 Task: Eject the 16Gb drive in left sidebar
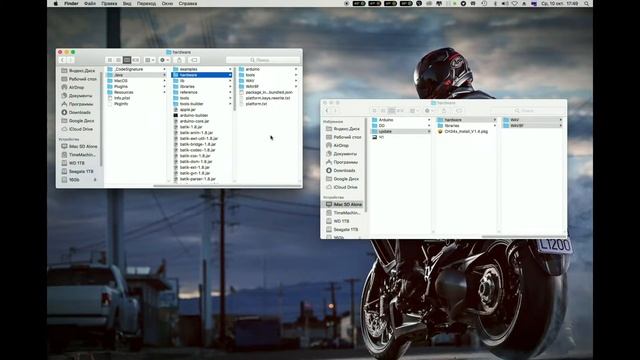coord(95,180)
